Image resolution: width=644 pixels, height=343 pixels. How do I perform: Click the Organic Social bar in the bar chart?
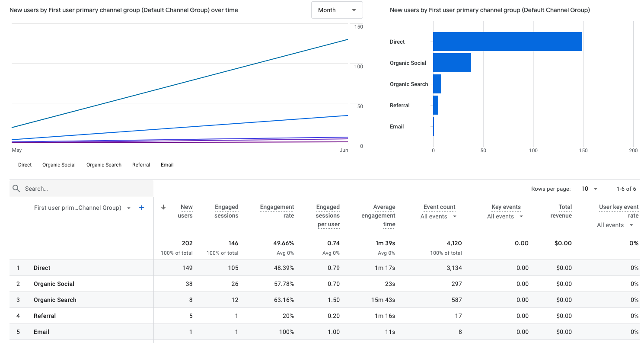point(452,63)
